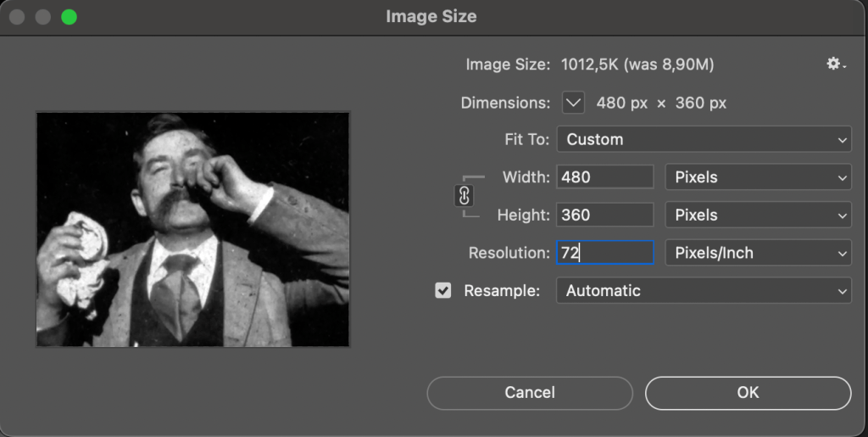Open the Dimensions unit chevron dropdown
Image resolution: width=868 pixels, height=437 pixels.
point(574,103)
